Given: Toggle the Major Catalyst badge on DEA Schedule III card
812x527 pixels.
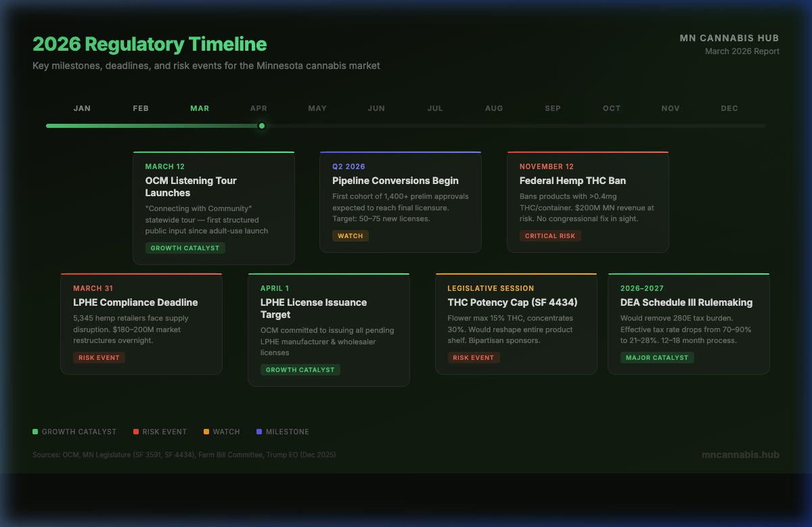Looking at the screenshot, I should (x=657, y=357).
